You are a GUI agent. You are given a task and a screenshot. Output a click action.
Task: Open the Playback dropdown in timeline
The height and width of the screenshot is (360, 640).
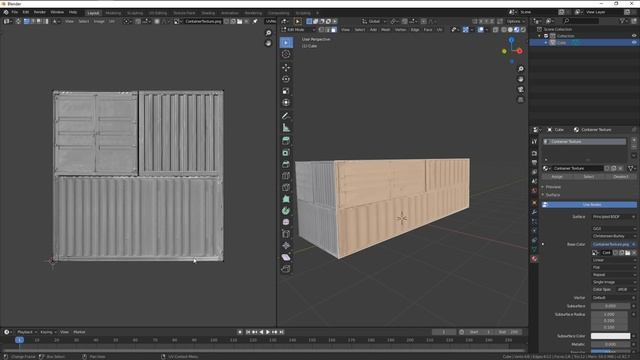tap(27, 332)
